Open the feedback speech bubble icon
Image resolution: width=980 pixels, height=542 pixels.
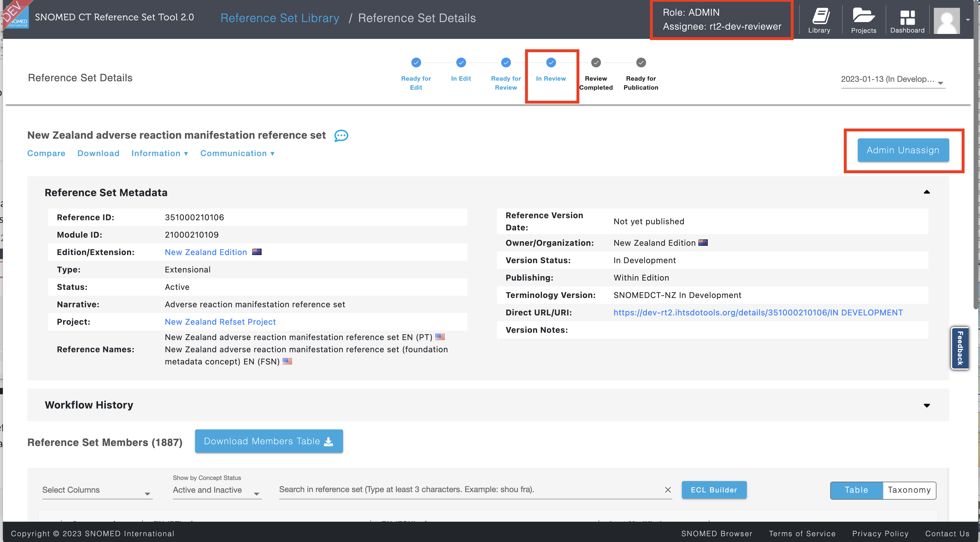tap(341, 135)
